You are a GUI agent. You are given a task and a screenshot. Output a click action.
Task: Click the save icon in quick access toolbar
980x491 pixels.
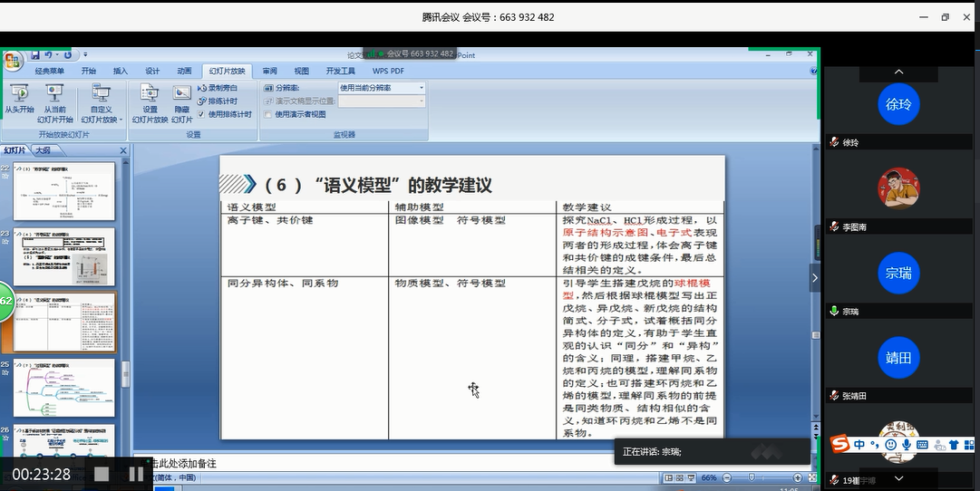(34, 55)
